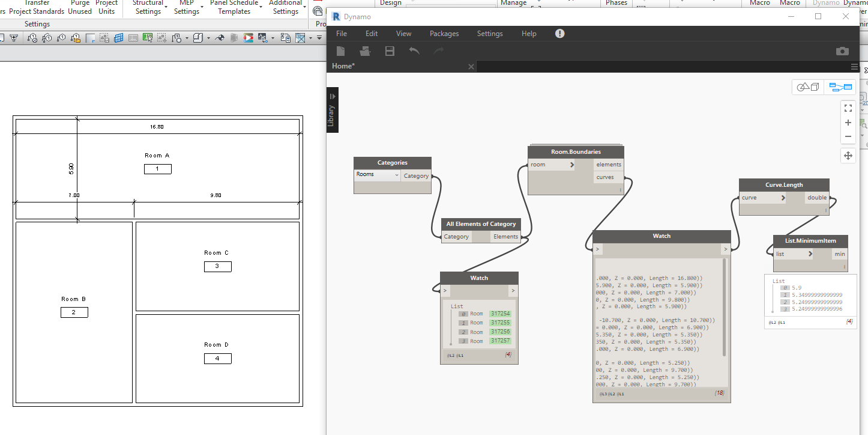The image size is (868, 435).
Task: Click the crossed-box window icon in Revit toolbar
Action: tap(300, 38)
